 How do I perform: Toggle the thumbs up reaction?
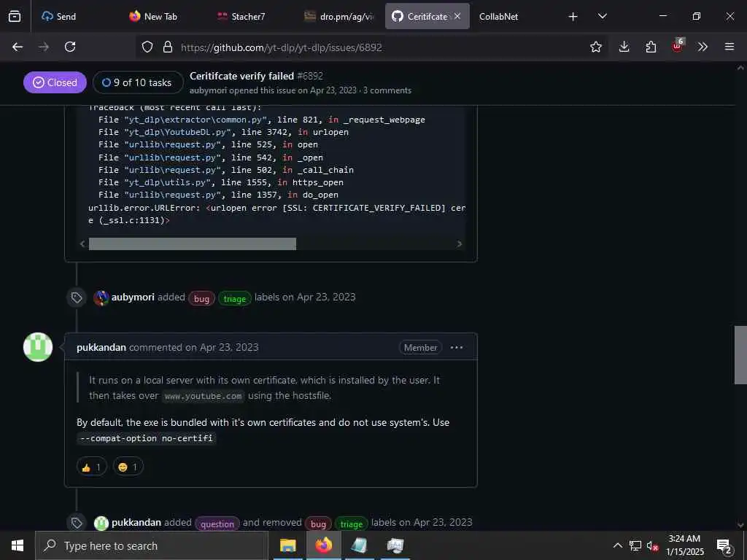point(91,467)
